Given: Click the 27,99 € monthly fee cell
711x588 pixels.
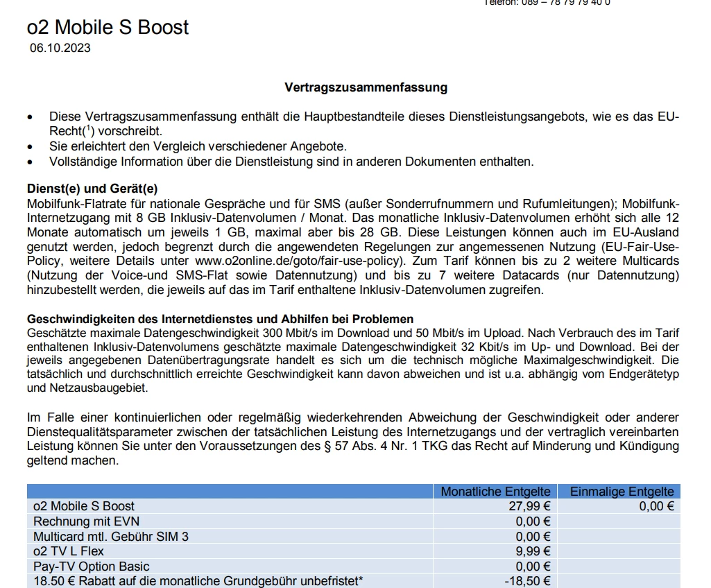Looking at the screenshot, I should click(x=529, y=506).
